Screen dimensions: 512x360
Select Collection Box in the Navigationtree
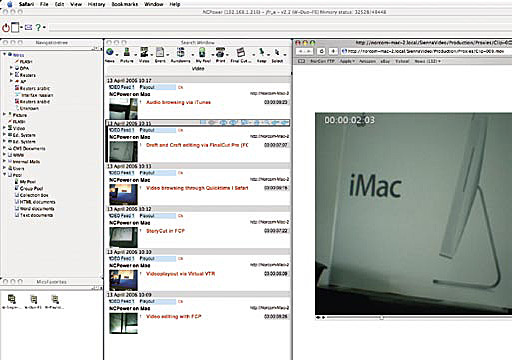click(34, 195)
